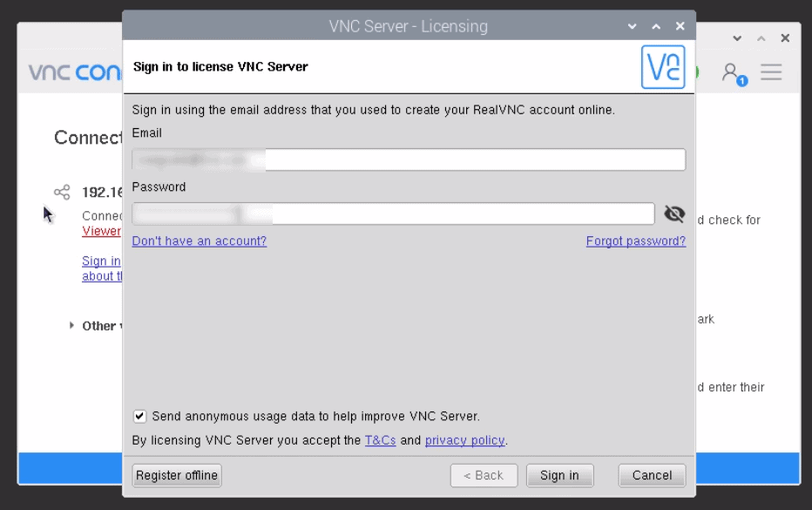
Task: Minimize the background VNC Connect window
Action: pyautogui.click(x=737, y=38)
